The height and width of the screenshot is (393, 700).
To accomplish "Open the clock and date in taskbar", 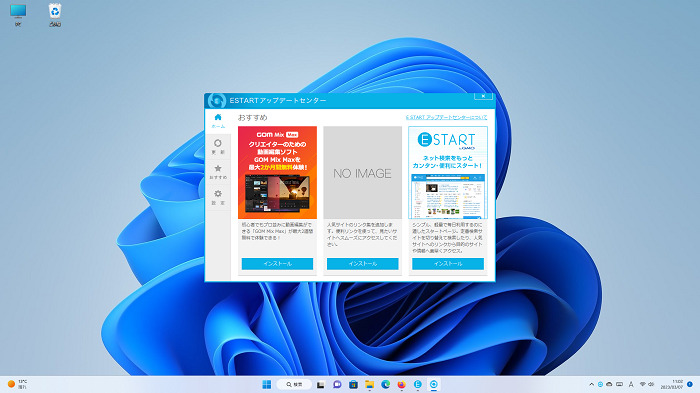I will (x=672, y=385).
